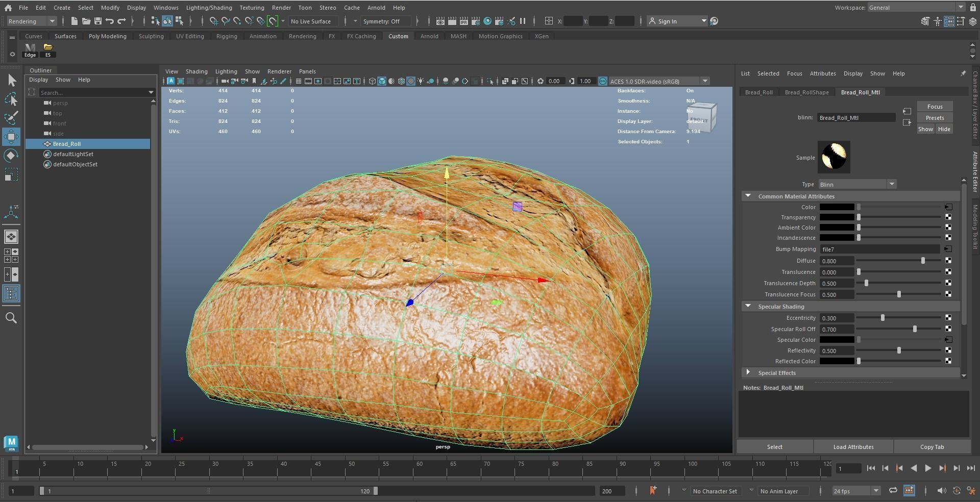
Task: Toggle the checker map button beside Diffuse
Action: point(948,261)
